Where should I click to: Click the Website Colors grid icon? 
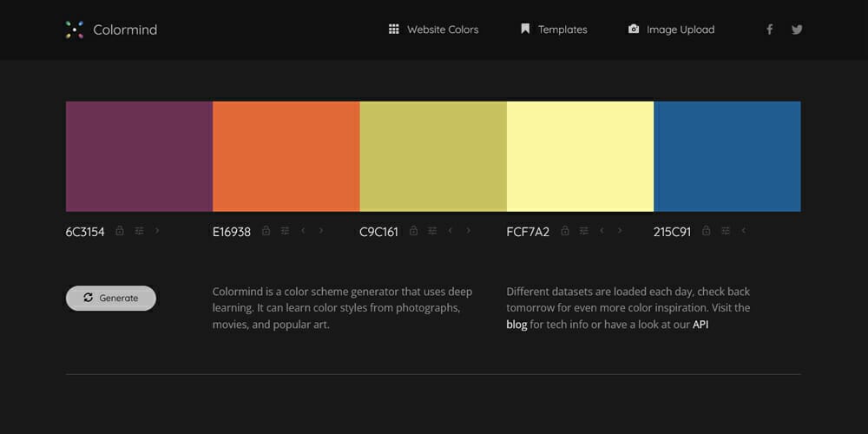(393, 30)
